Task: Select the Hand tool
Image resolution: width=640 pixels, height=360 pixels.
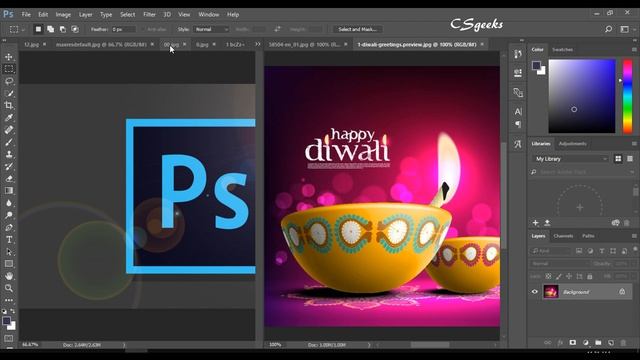Action: pos(9,276)
